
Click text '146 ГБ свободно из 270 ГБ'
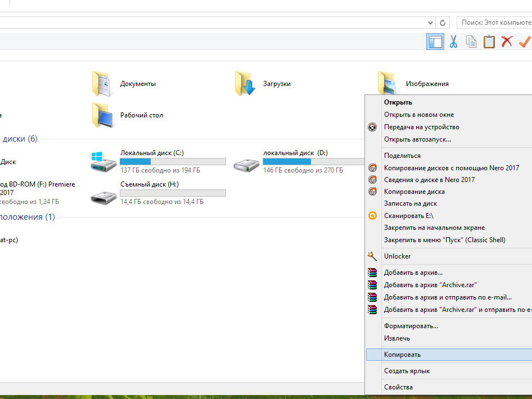303,170
